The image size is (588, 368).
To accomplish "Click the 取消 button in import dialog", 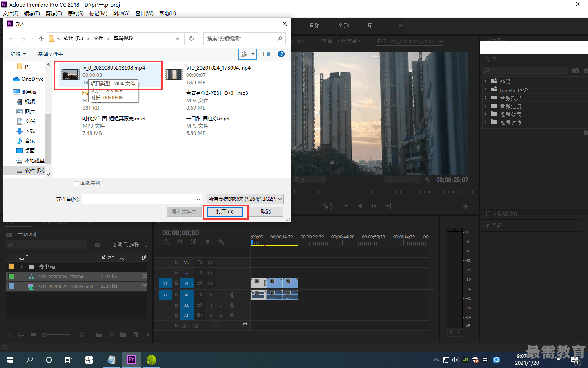I will click(266, 212).
